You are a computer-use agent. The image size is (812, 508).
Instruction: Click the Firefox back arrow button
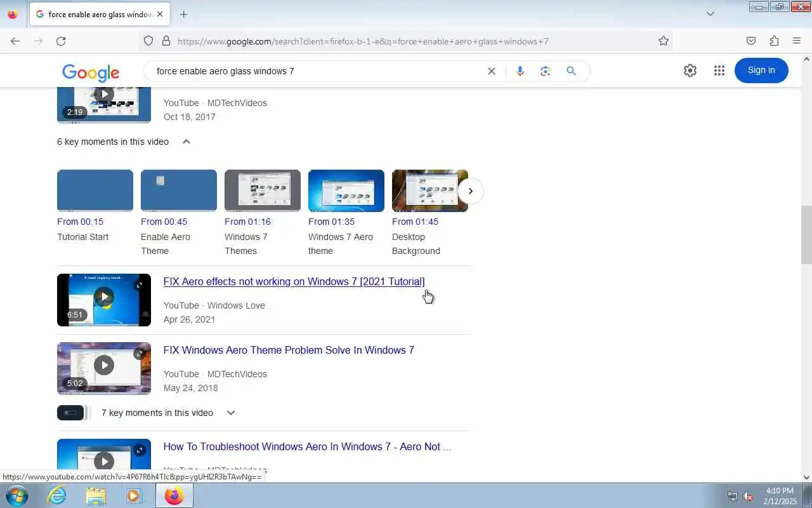pos(15,41)
